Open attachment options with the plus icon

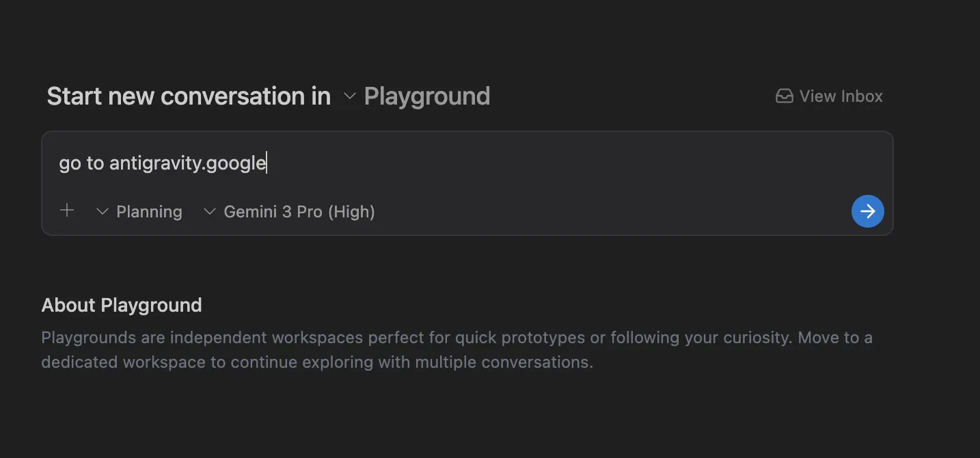(x=67, y=211)
